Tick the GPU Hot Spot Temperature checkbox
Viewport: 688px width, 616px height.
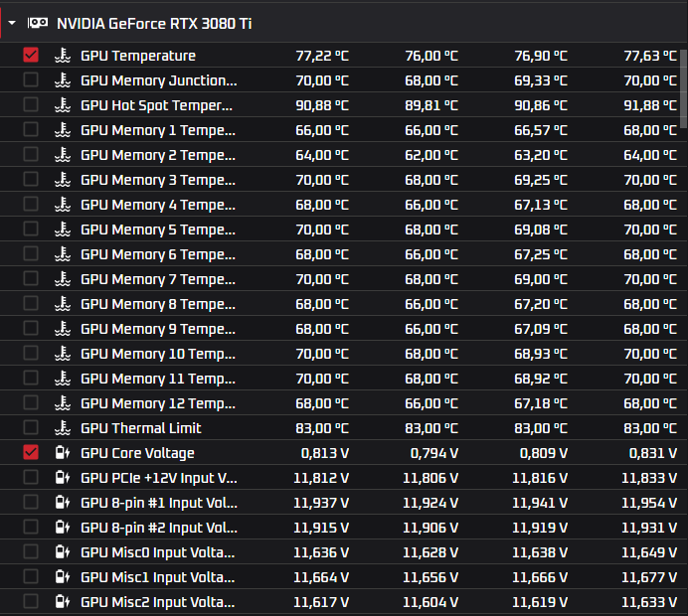pos(31,104)
